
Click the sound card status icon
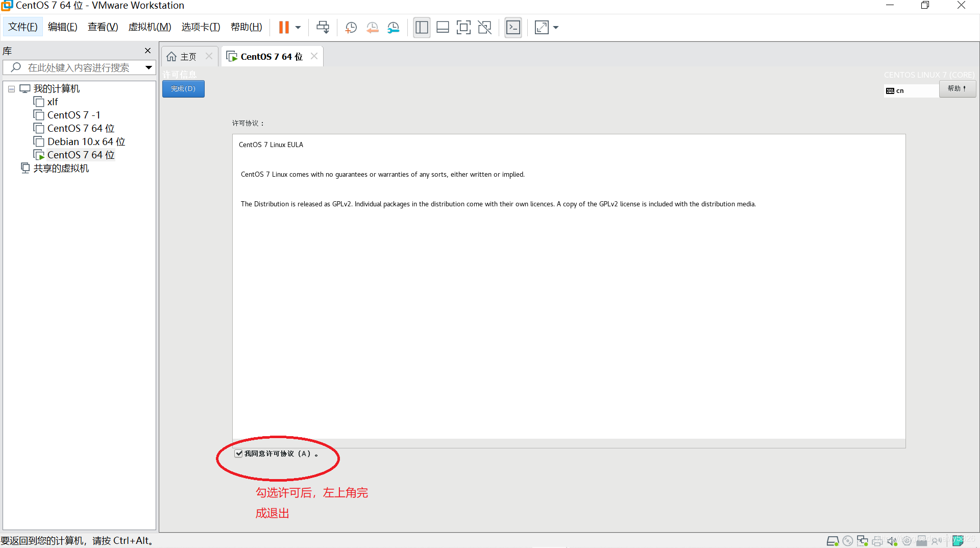pyautogui.click(x=892, y=541)
